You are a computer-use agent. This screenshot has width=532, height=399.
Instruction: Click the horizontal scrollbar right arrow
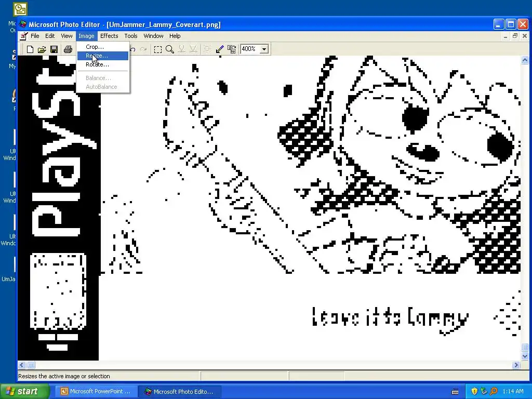point(516,365)
